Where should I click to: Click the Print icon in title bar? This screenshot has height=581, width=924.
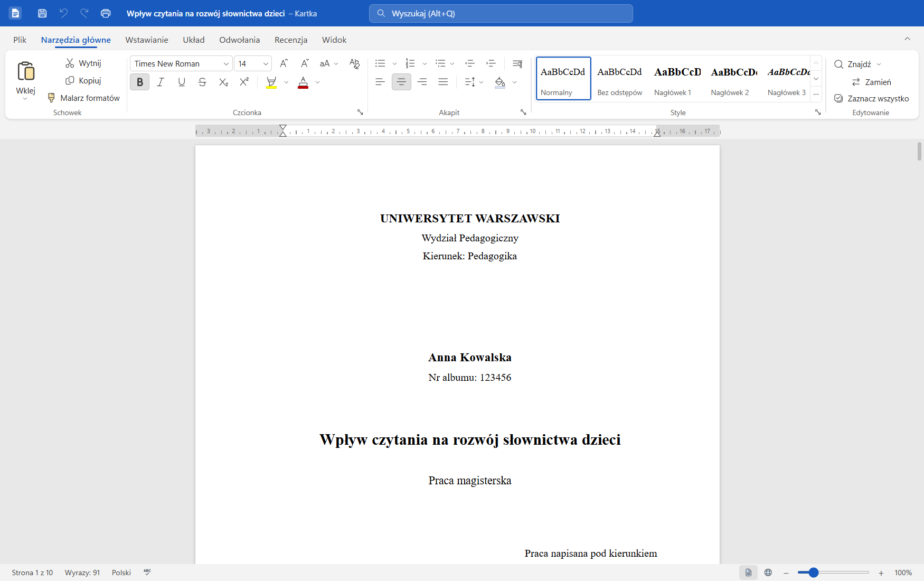(x=106, y=13)
